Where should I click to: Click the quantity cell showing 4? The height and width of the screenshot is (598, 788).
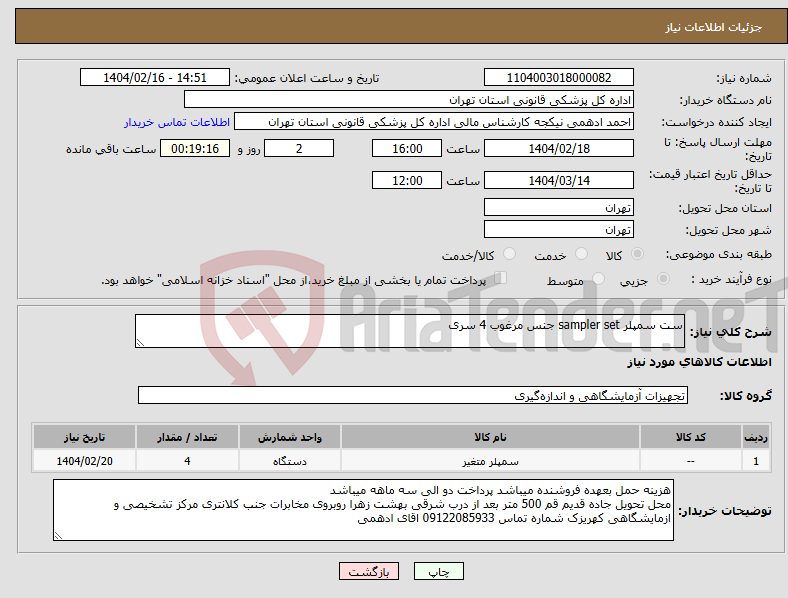pyautogui.click(x=187, y=460)
